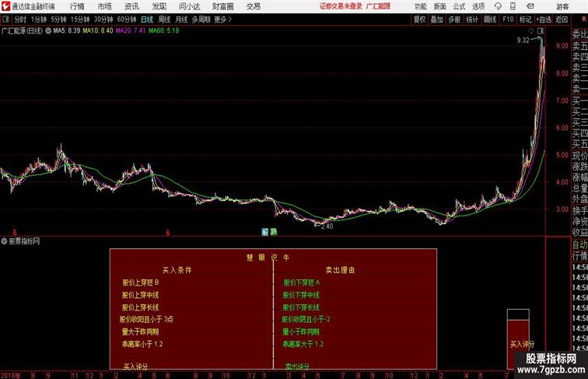This screenshot has width=588, height=379.
Task: Open the 财富圈 menu
Action: [x=223, y=6]
